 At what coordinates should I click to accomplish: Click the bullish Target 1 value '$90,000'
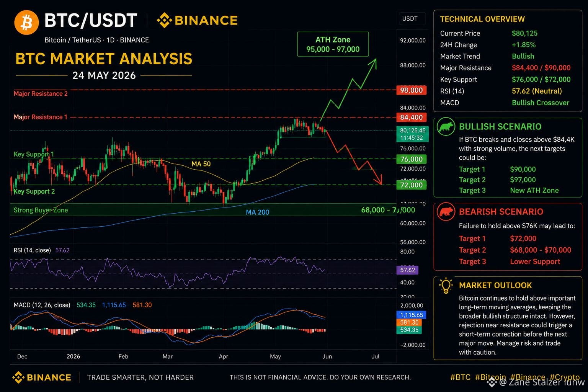pyautogui.click(x=523, y=169)
